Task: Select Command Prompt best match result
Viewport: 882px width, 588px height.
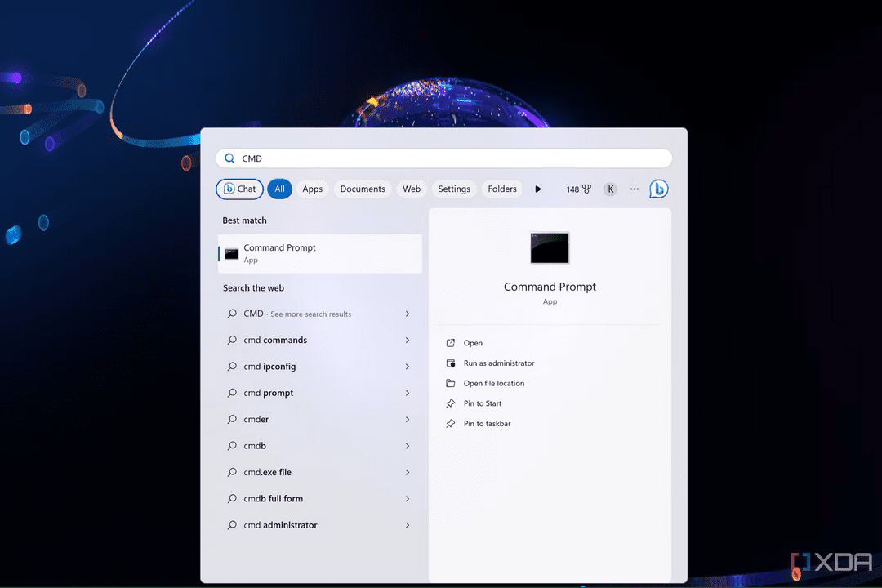Action: tap(320, 253)
